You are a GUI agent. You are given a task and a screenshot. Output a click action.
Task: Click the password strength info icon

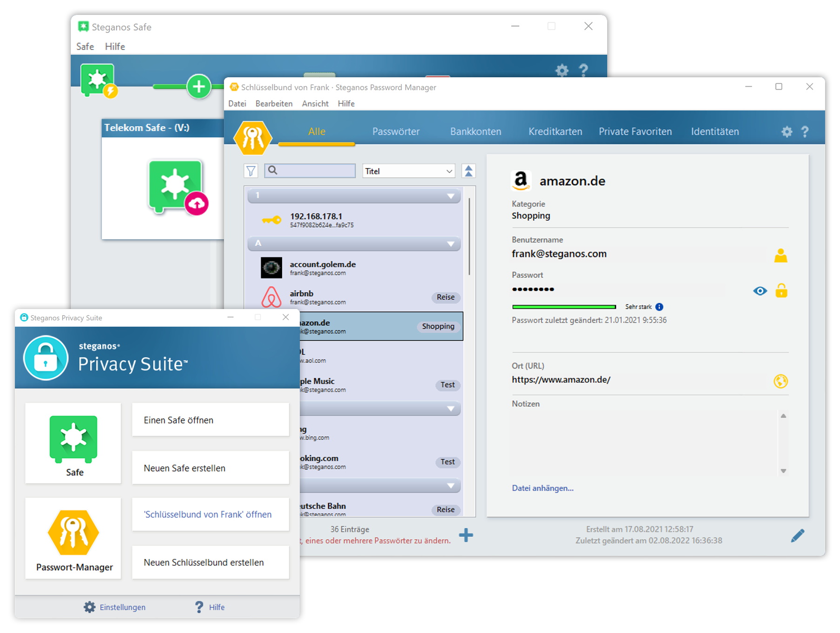pyautogui.click(x=659, y=307)
